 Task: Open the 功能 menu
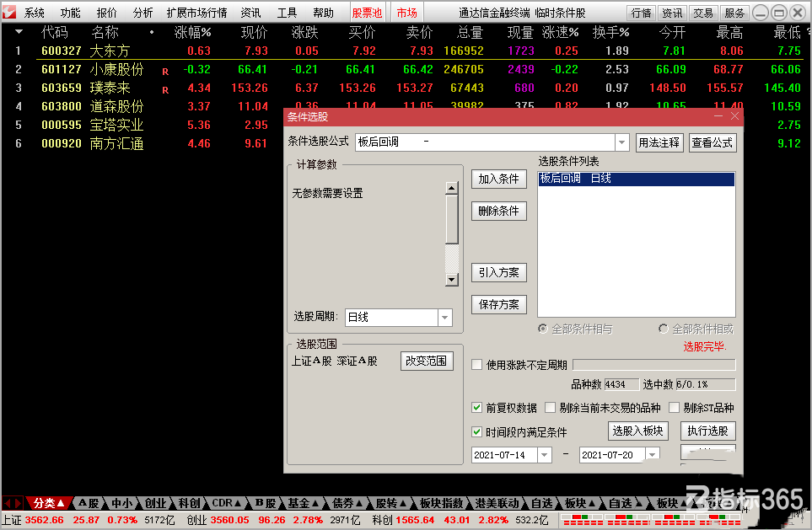(71, 13)
